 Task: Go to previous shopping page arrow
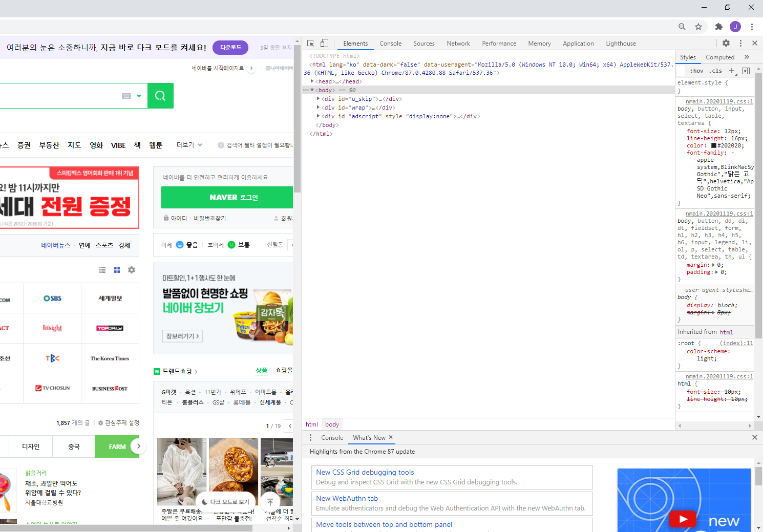click(x=290, y=425)
